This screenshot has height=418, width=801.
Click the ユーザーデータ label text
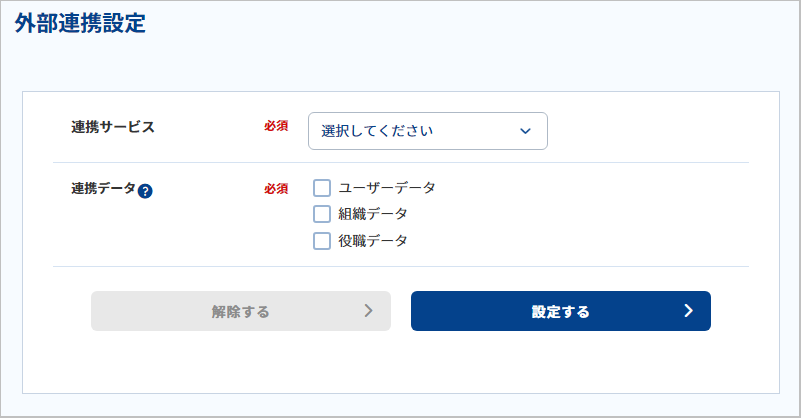(x=387, y=188)
